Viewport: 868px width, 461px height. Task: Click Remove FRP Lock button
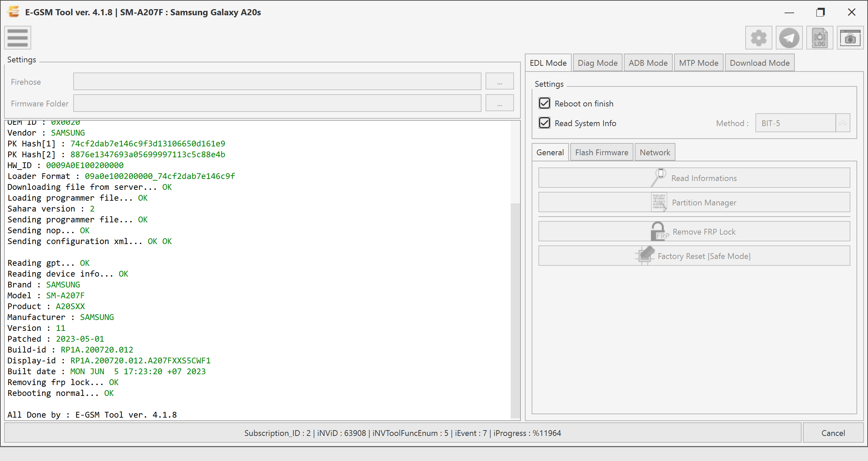point(694,232)
